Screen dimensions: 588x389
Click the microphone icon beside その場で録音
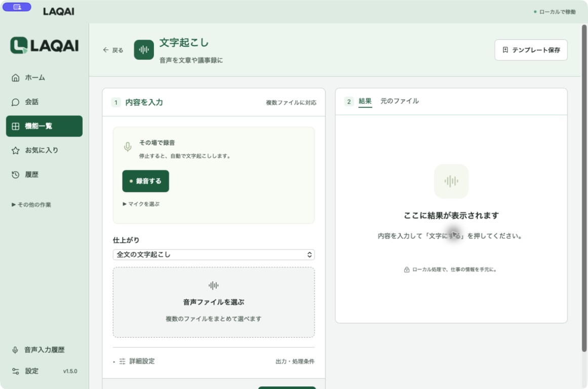pyautogui.click(x=128, y=147)
